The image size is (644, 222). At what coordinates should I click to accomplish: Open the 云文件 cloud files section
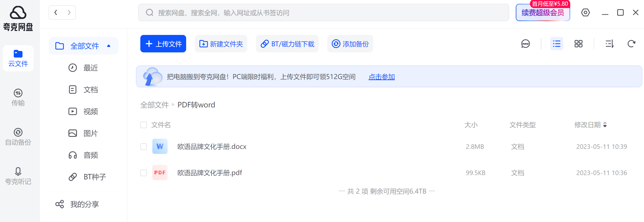(x=18, y=58)
